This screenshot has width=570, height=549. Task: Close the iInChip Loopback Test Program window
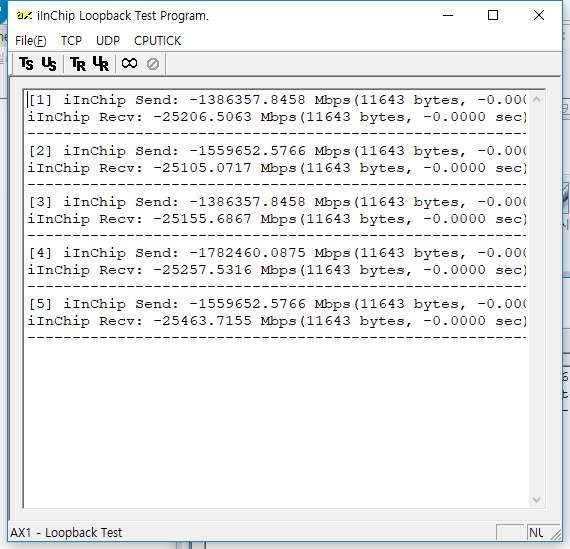click(539, 15)
